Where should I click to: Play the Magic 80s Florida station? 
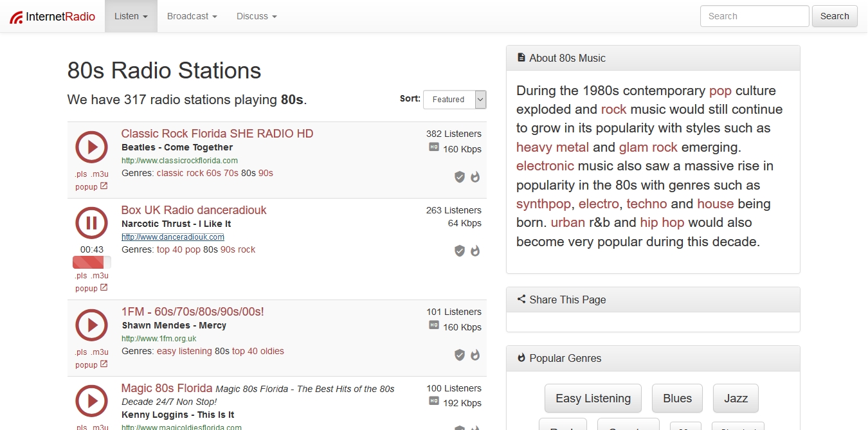pos(92,402)
